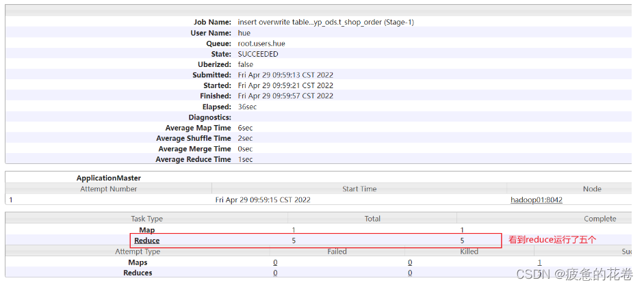Open the Maps killed attempts count 0
The image size is (644, 287).
(410, 262)
